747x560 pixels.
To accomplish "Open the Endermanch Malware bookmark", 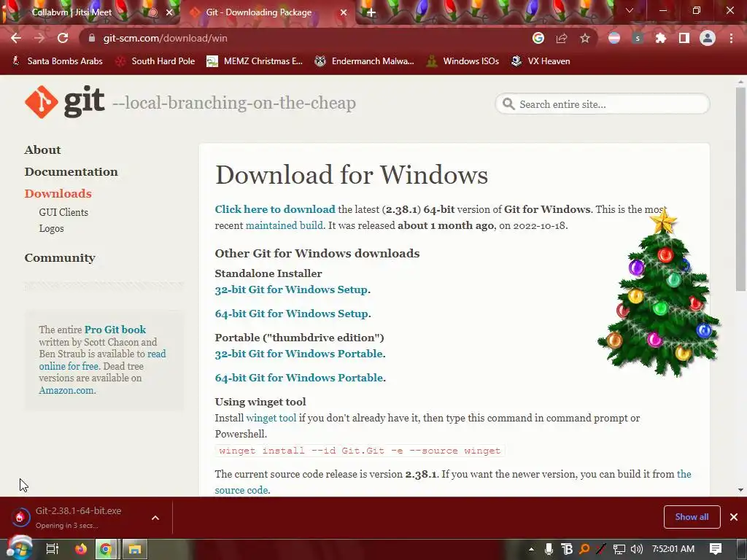I will click(365, 61).
